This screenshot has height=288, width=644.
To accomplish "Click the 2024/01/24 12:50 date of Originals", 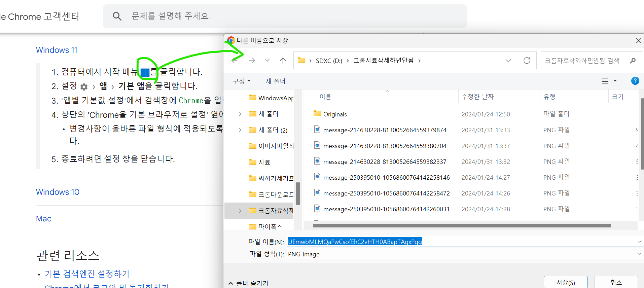I will point(486,114).
